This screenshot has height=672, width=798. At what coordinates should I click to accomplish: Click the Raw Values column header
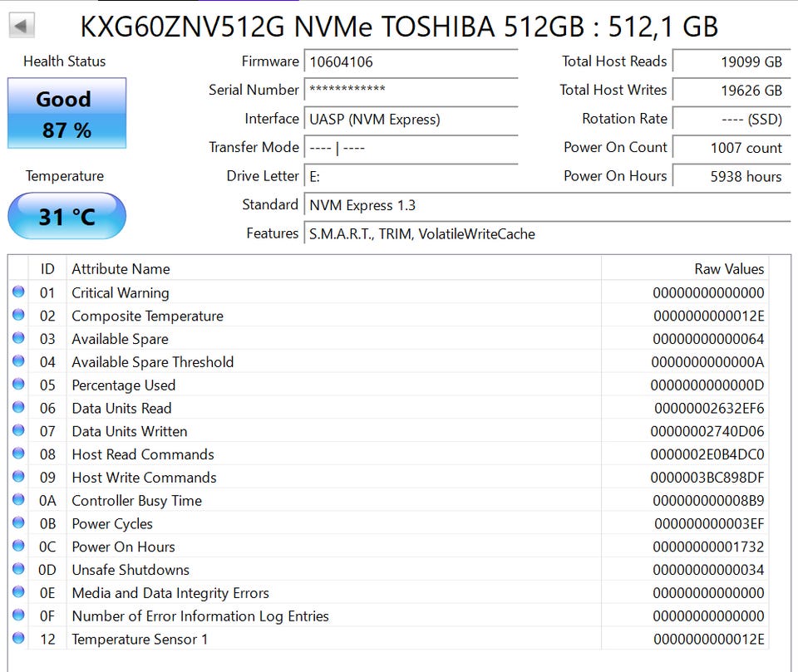point(728,269)
